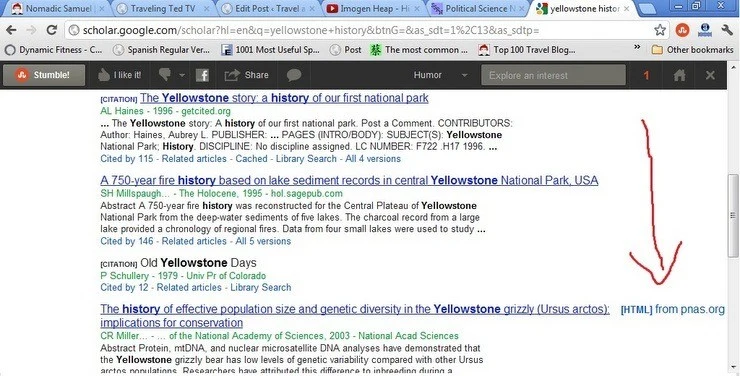
Task: Open The most common bookmark
Action: 419,50
